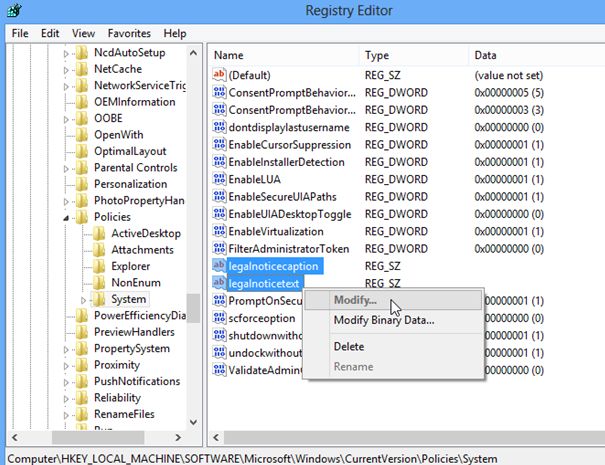Viewport: 605px width, 465px height.
Task: Expand the PropertySystem key
Action: (66, 350)
